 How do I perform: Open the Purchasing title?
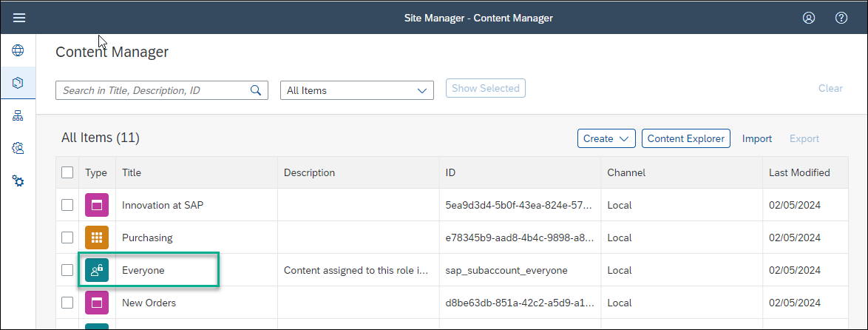click(147, 238)
